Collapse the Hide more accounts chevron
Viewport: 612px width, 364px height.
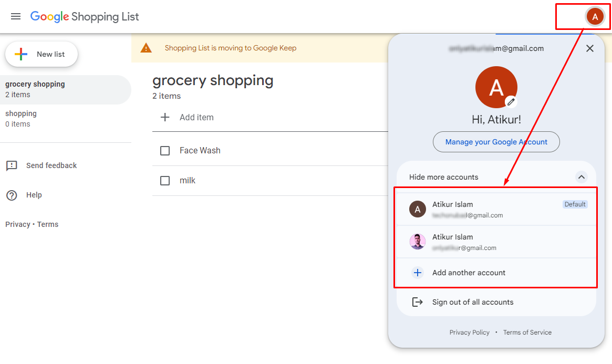(582, 177)
